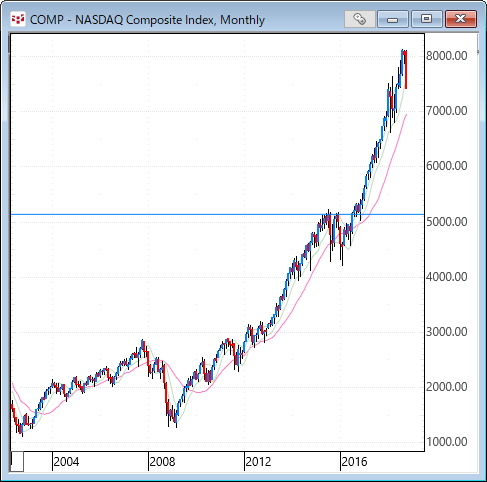The height and width of the screenshot is (482, 487).
Task: Click the COMP - NASDAQ Composite Index title
Action: coord(147,20)
